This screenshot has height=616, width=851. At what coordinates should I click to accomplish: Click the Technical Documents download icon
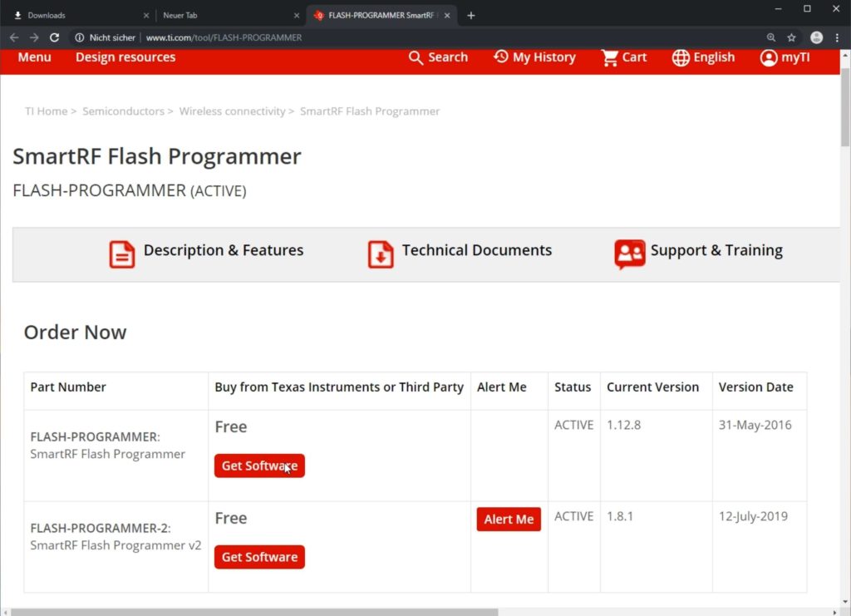coord(381,254)
